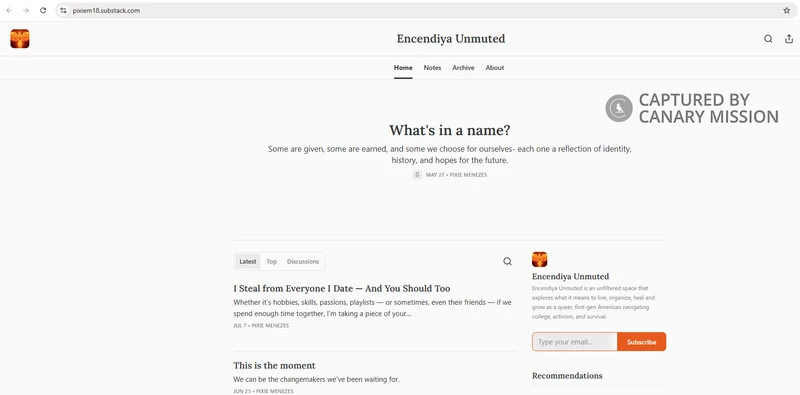Screen dimensions: 800x395
Task: Click the browser back arrow
Action: (x=9, y=10)
